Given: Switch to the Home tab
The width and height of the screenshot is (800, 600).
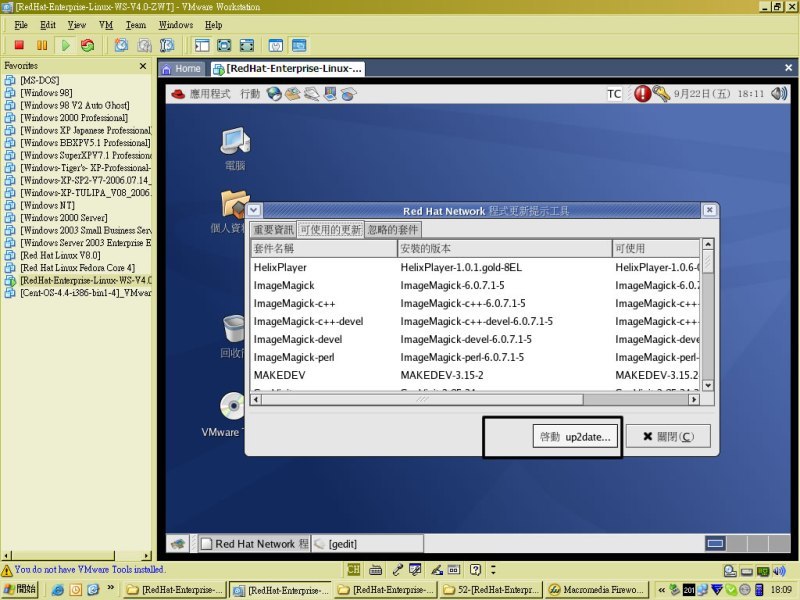Looking at the screenshot, I should pyautogui.click(x=182, y=68).
